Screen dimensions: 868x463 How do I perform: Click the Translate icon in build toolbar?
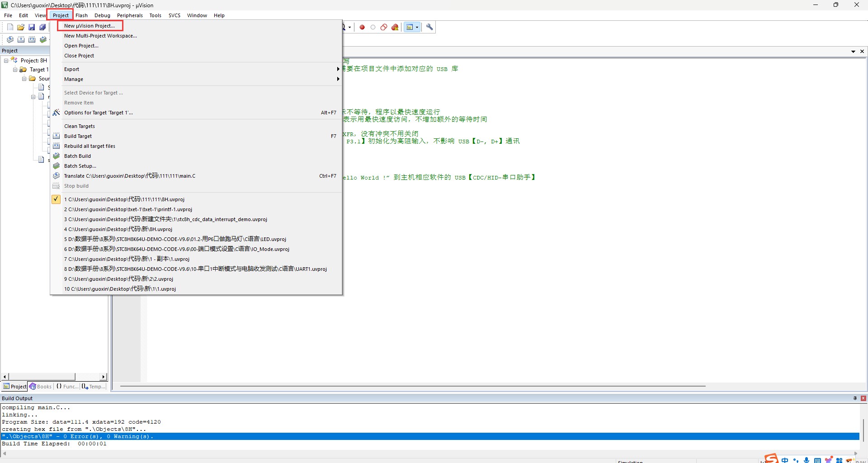tap(10, 39)
